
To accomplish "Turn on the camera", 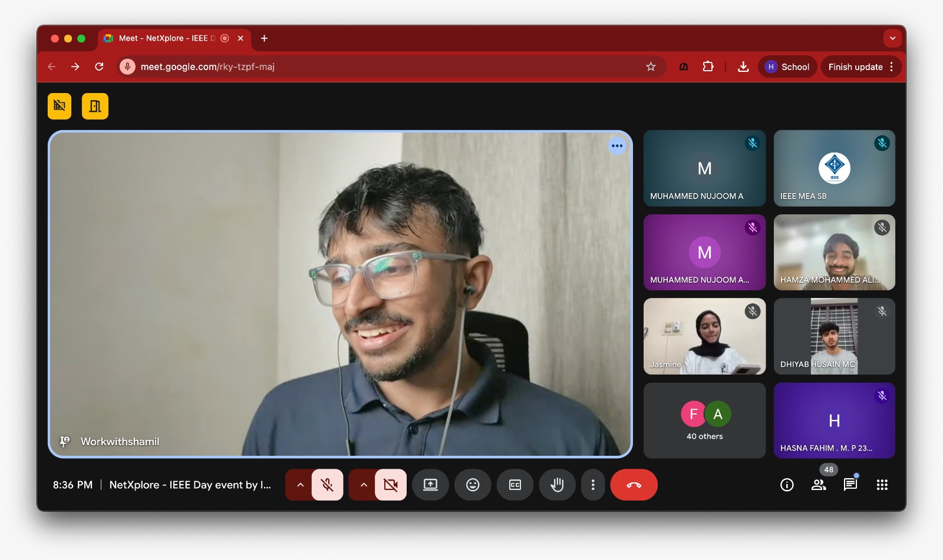I will [391, 485].
